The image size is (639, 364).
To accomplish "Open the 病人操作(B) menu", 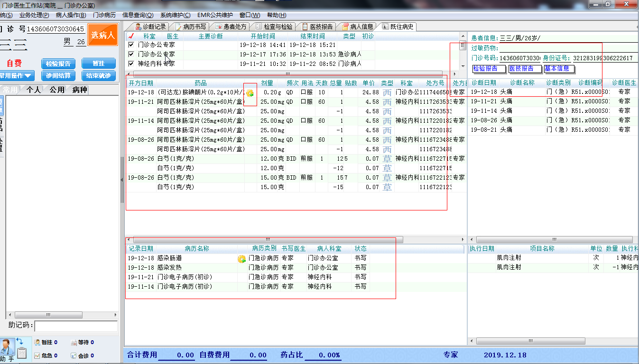I will click(x=71, y=15).
